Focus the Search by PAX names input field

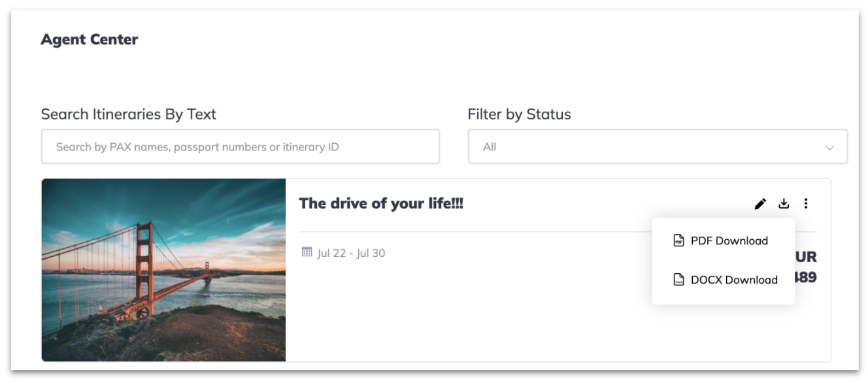[241, 146]
